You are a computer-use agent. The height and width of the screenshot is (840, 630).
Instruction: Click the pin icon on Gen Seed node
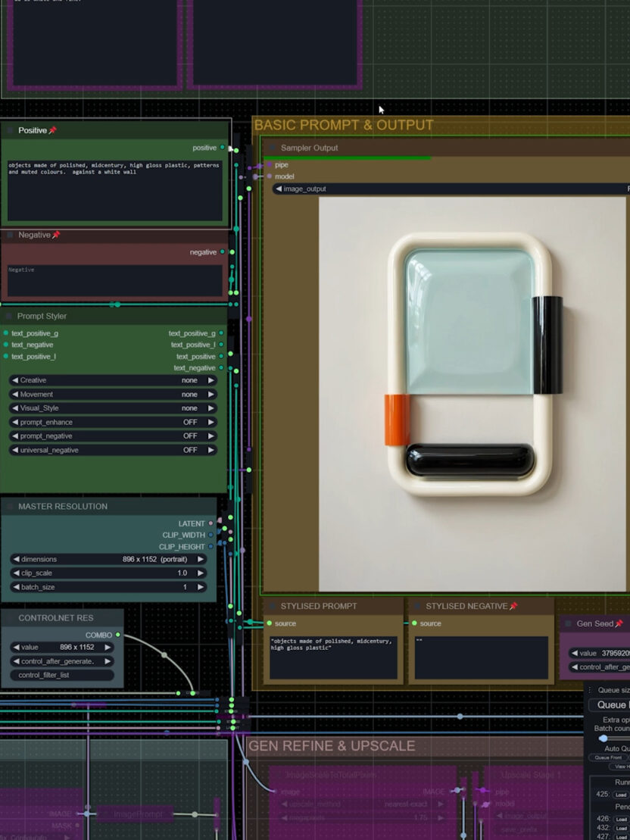(x=619, y=623)
